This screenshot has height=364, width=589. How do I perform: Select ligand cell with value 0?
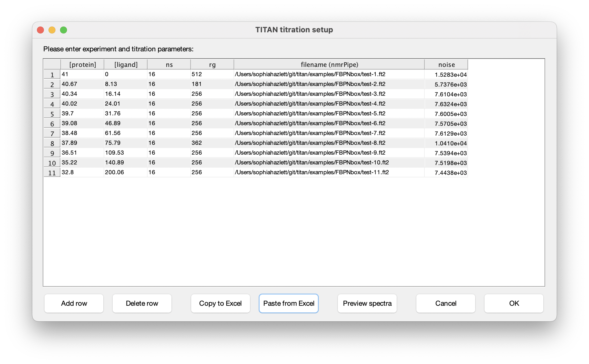click(x=126, y=74)
